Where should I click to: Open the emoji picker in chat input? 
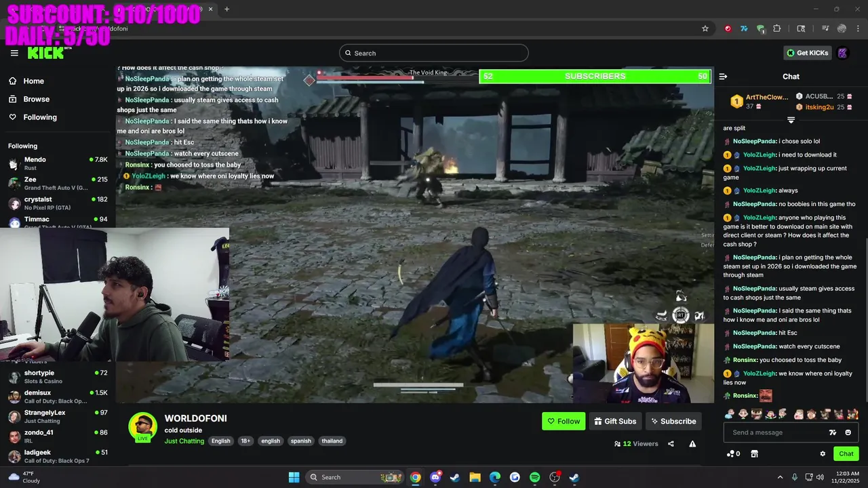coord(848,432)
